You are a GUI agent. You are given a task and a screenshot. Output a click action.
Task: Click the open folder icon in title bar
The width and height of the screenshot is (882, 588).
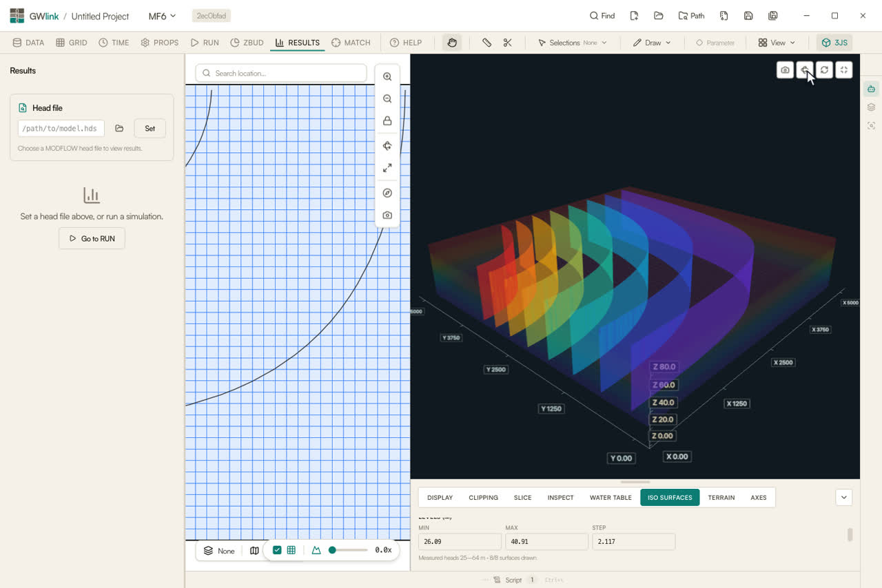pyautogui.click(x=659, y=16)
